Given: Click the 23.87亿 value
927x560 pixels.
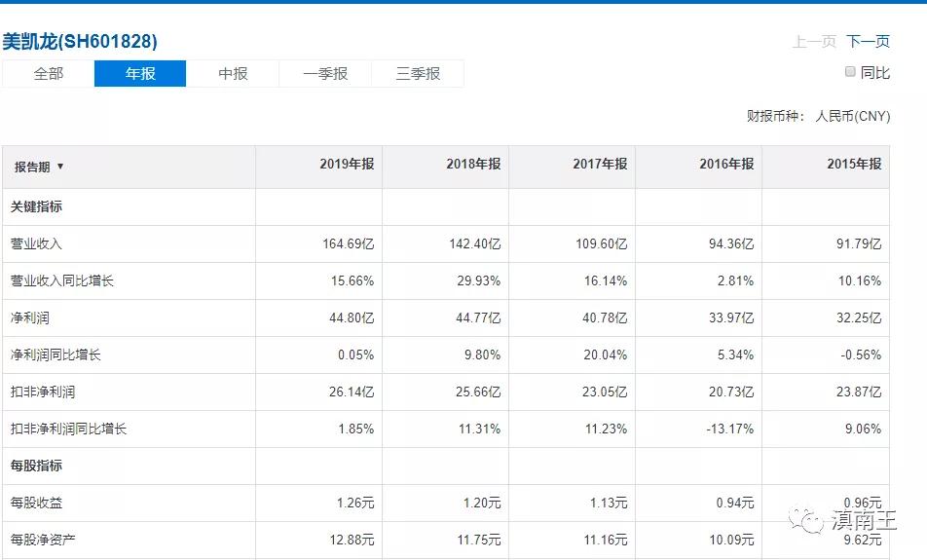Looking at the screenshot, I should tap(859, 392).
